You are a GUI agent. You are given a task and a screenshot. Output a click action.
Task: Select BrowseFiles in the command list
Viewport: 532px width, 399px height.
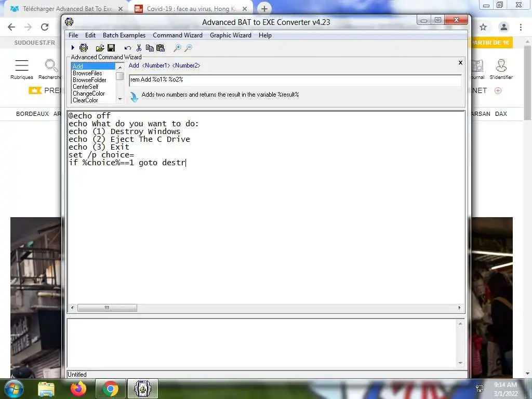[x=94, y=73]
